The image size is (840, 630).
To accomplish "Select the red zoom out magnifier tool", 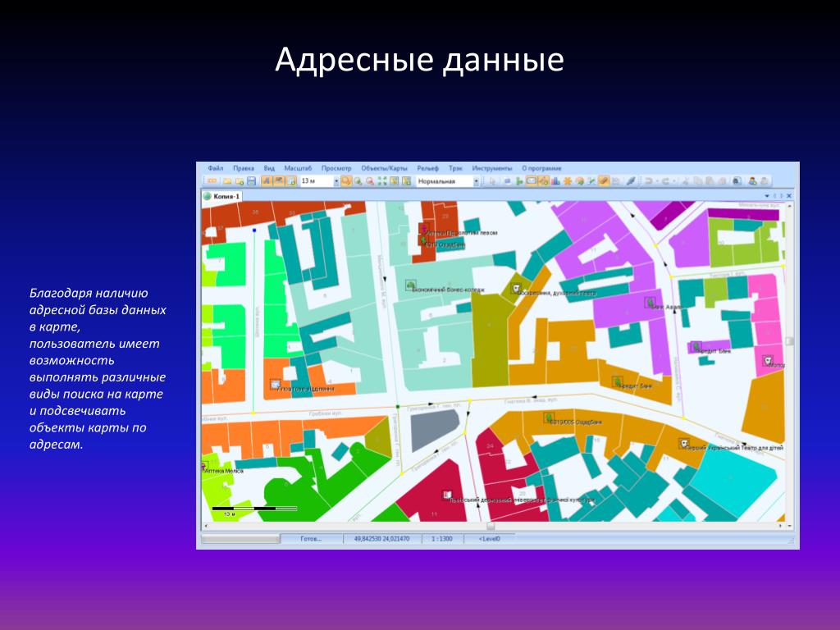I will (x=370, y=181).
